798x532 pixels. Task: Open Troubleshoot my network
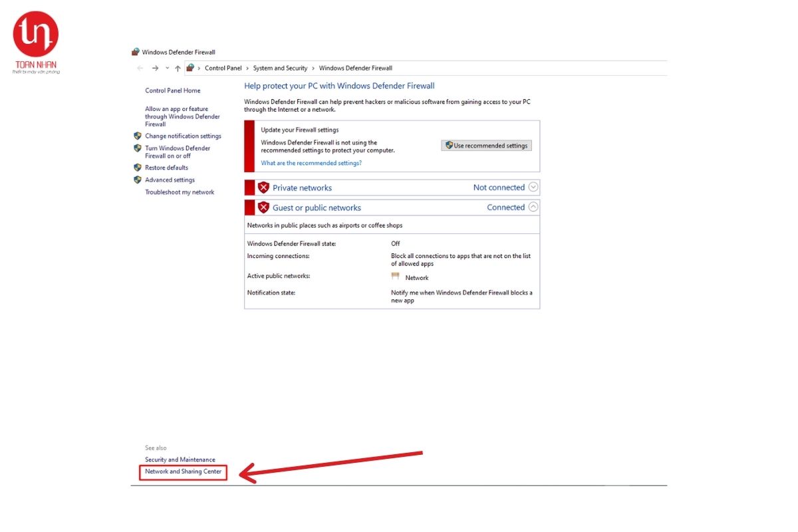180,192
